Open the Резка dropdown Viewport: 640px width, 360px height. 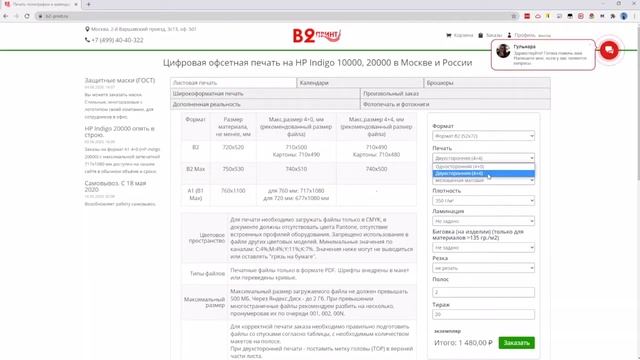point(483,268)
